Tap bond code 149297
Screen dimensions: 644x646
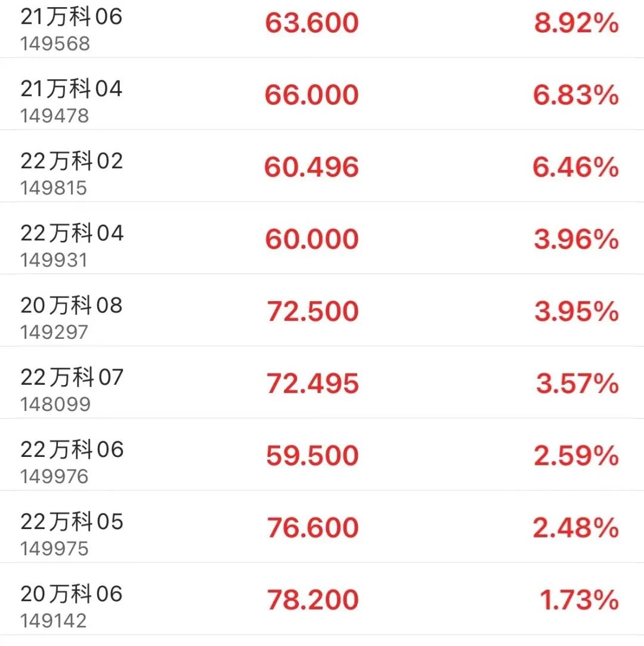[x=54, y=332]
